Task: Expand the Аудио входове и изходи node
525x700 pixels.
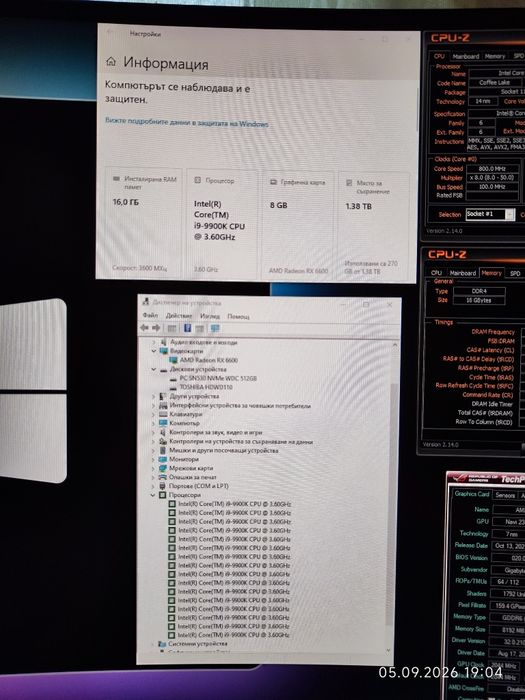Action: pos(154,342)
